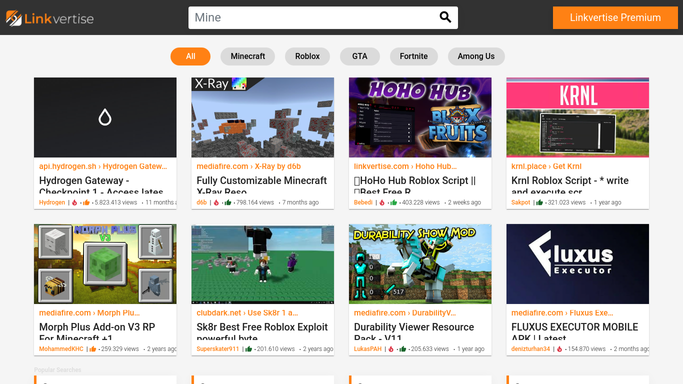Screen dimensions: 683x384
Task: Open the Linkvertise logo home link
Action: (50, 18)
